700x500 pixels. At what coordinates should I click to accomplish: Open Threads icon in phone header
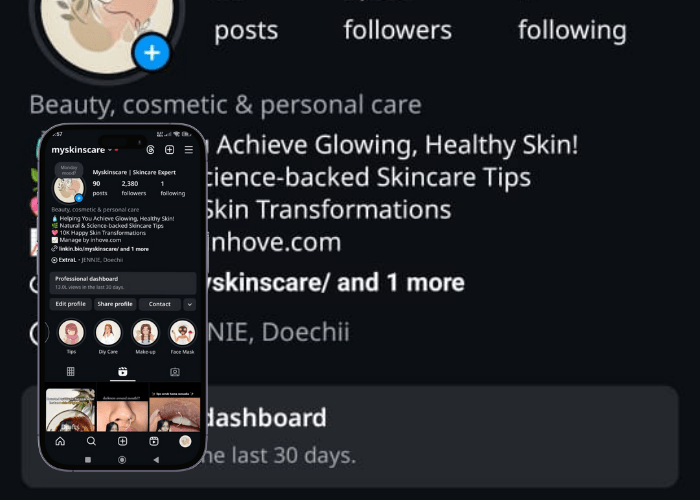tap(150, 150)
